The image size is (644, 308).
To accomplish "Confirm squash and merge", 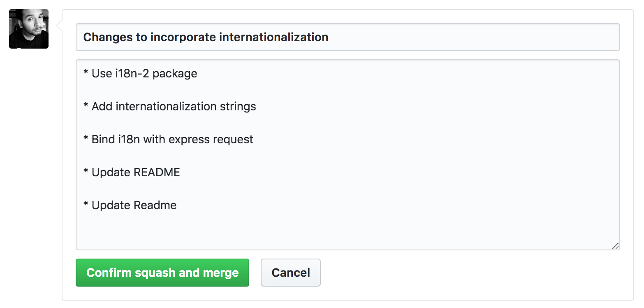I will coord(162,273).
